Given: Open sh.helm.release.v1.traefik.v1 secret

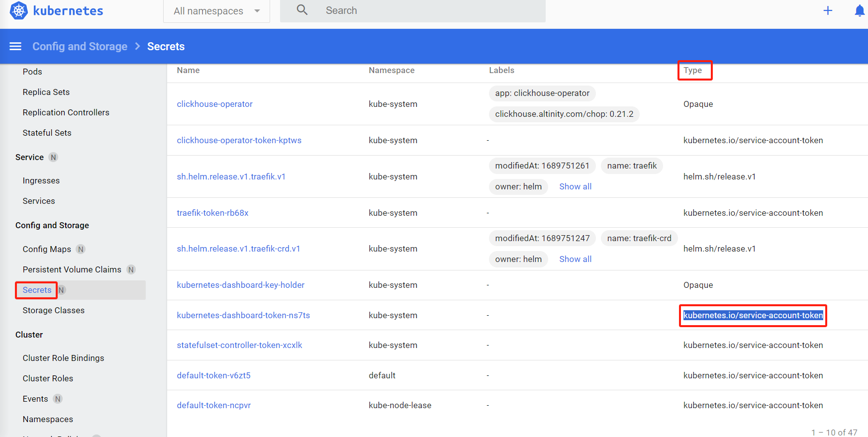Looking at the screenshot, I should 231,176.
